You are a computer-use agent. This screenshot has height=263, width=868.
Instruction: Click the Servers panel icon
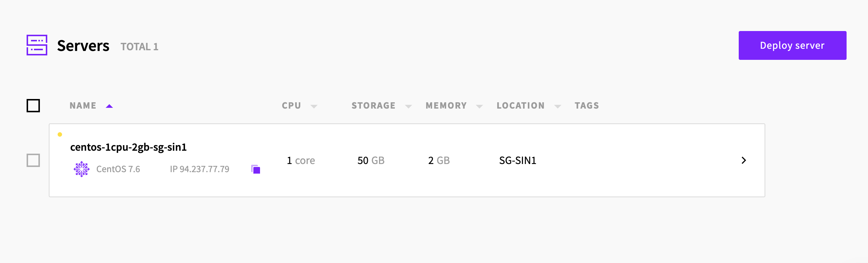click(37, 45)
